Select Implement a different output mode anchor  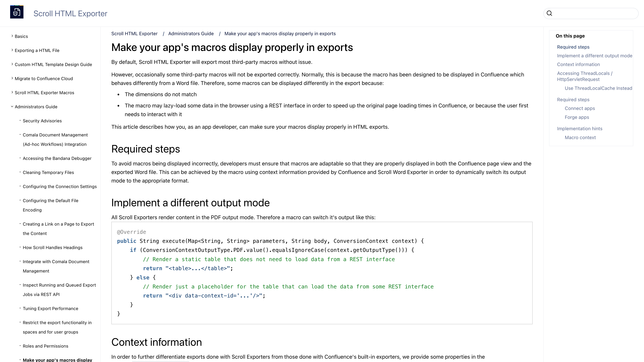click(x=595, y=56)
